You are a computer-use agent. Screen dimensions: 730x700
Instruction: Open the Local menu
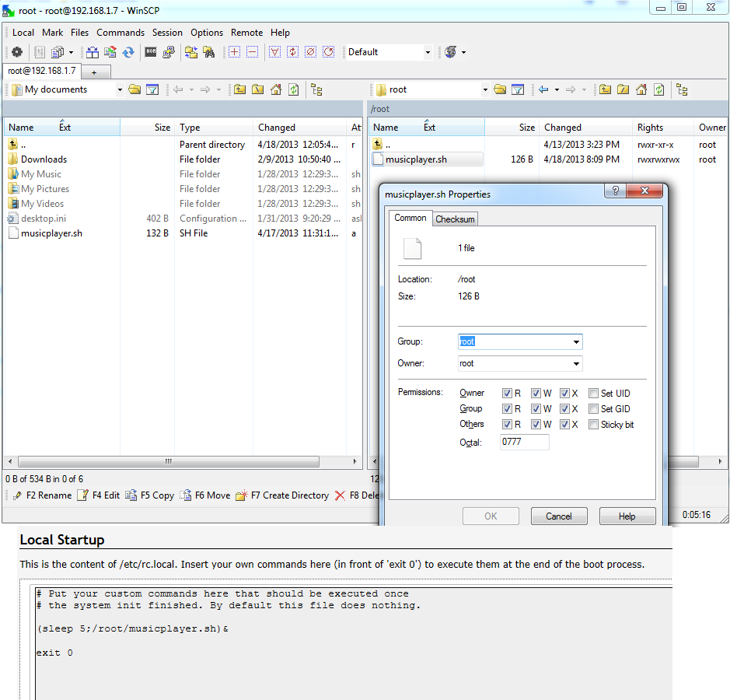[23, 33]
